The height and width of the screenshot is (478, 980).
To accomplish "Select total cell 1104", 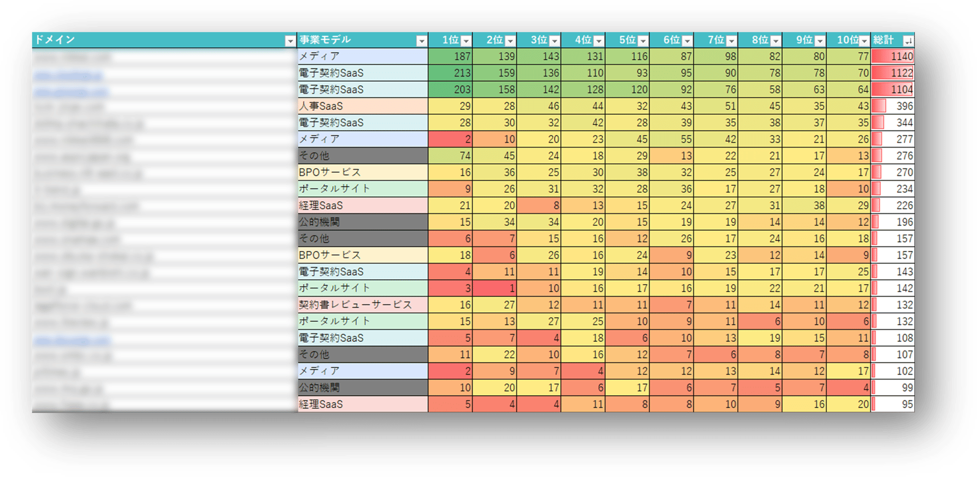I will 893,90.
